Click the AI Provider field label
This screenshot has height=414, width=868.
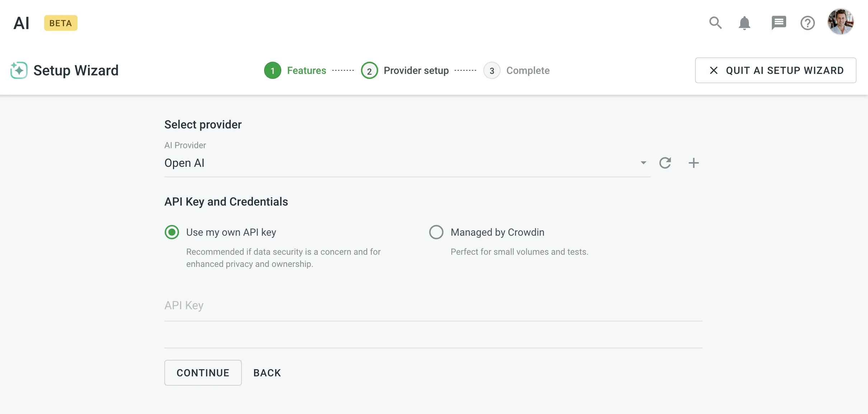pyautogui.click(x=185, y=145)
